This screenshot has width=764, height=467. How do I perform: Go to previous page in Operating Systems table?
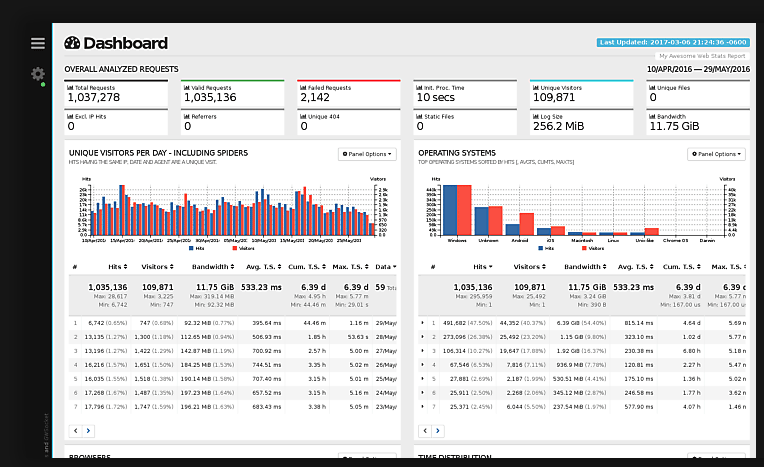(425, 430)
